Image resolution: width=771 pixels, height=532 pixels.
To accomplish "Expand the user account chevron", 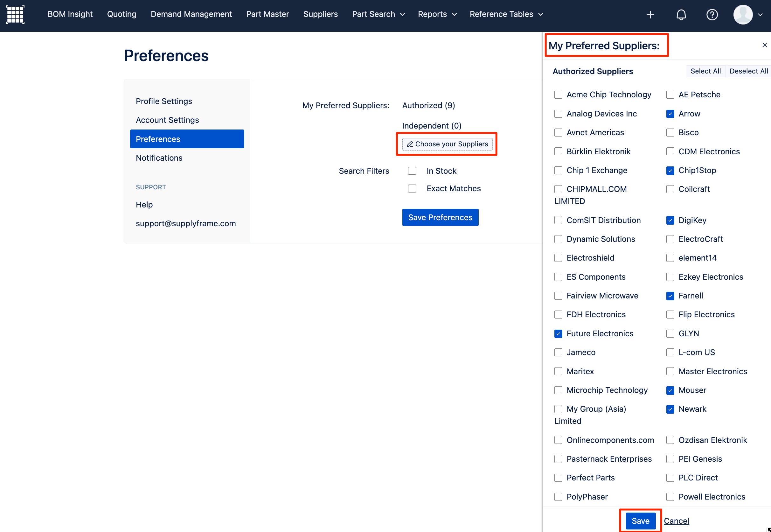I will pyautogui.click(x=760, y=15).
